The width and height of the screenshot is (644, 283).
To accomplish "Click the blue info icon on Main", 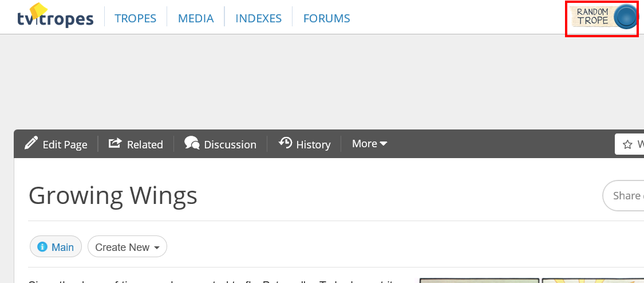I will [x=42, y=247].
